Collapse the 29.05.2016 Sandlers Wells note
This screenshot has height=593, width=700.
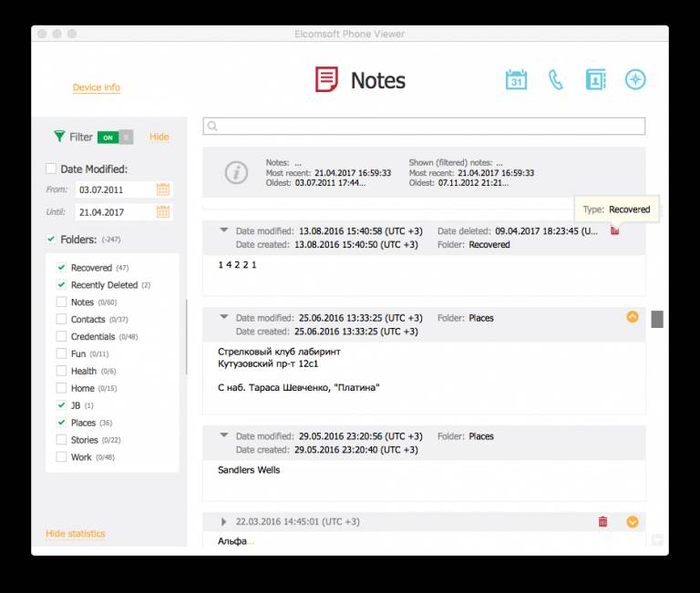point(224,436)
